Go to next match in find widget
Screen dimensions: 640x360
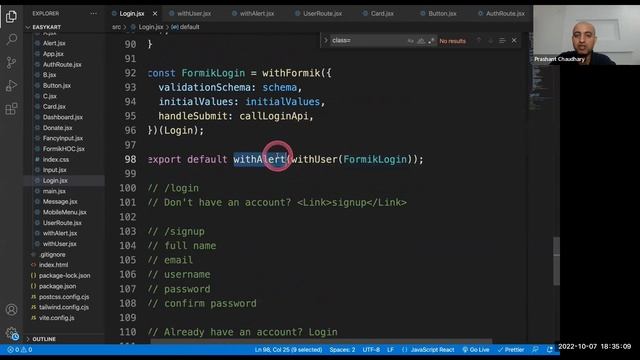click(490, 40)
